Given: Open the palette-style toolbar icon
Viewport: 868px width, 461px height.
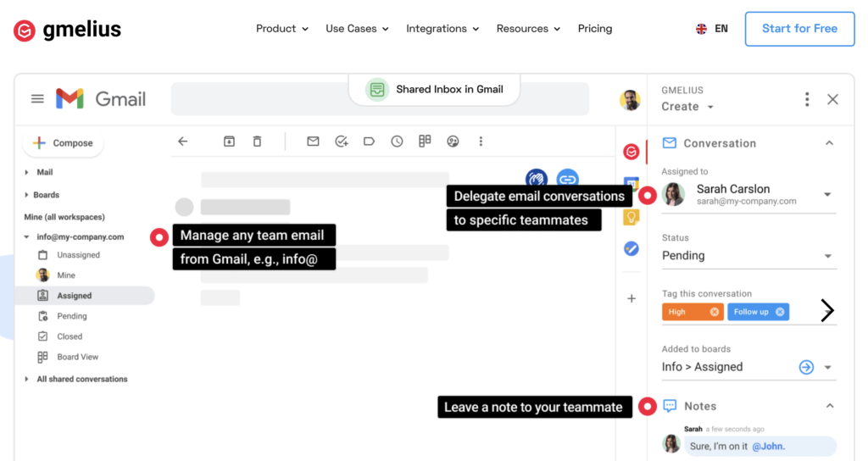Looking at the screenshot, I should 453,142.
